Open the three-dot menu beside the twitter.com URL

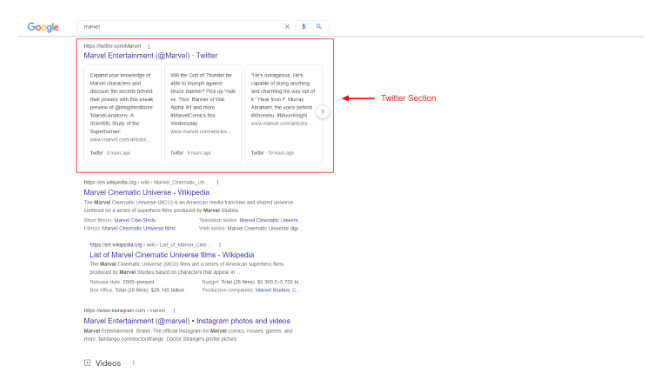[x=149, y=46]
